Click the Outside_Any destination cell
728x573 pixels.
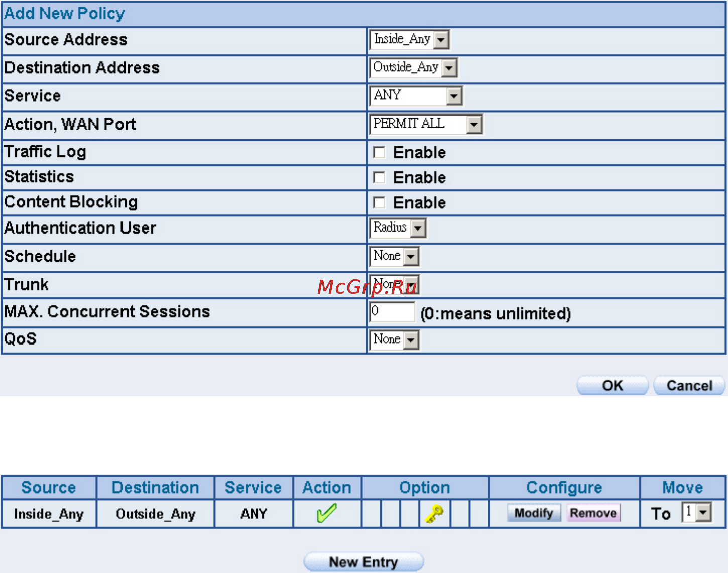click(x=155, y=514)
